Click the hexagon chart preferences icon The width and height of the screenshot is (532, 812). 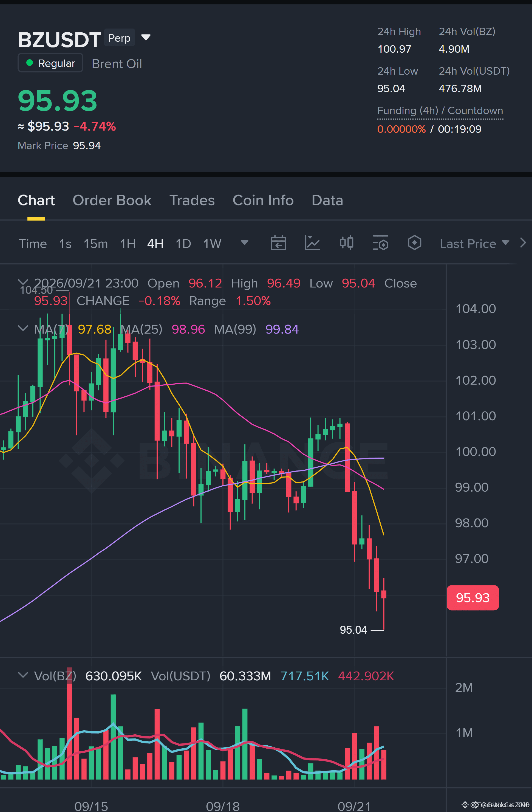[414, 243]
